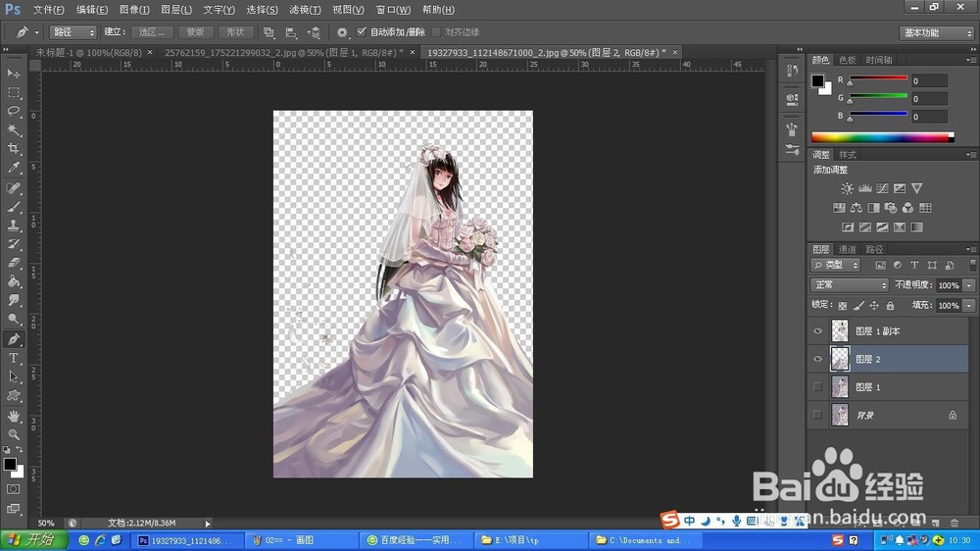Select the Healing Brush tool
Image resolution: width=980 pixels, height=551 pixels.
(13, 187)
